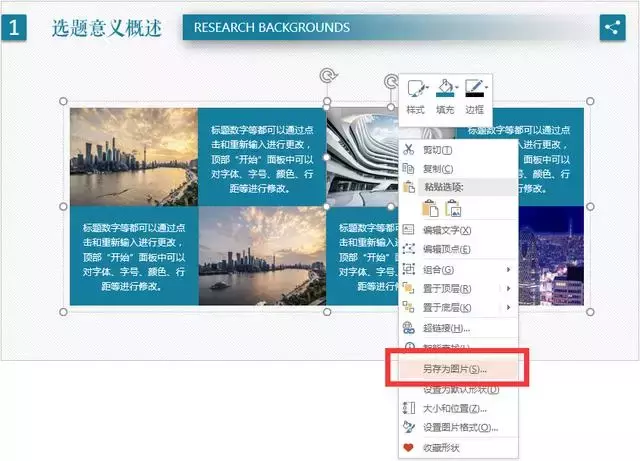The image size is (640, 461).
Task: Click the sunset skyline photo at top left
Action: click(x=134, y=157)
